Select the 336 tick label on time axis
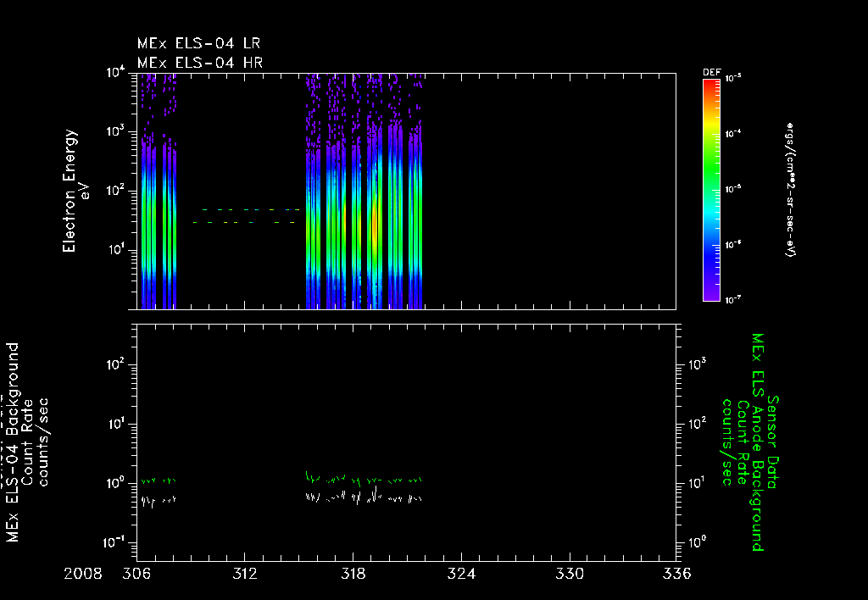Viewport: 868px width, 600px height. point(676,574)
